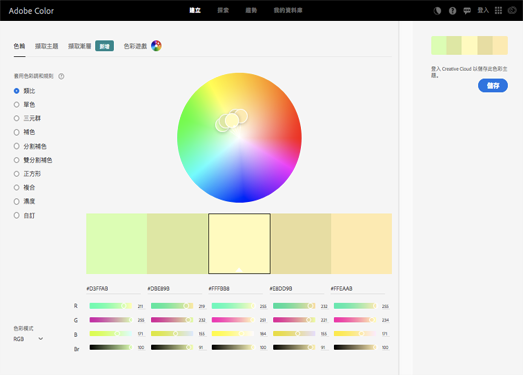Click the B slider under #FFFBB8
This screenshot has width=523, height=375.
[x=233, y=333]
